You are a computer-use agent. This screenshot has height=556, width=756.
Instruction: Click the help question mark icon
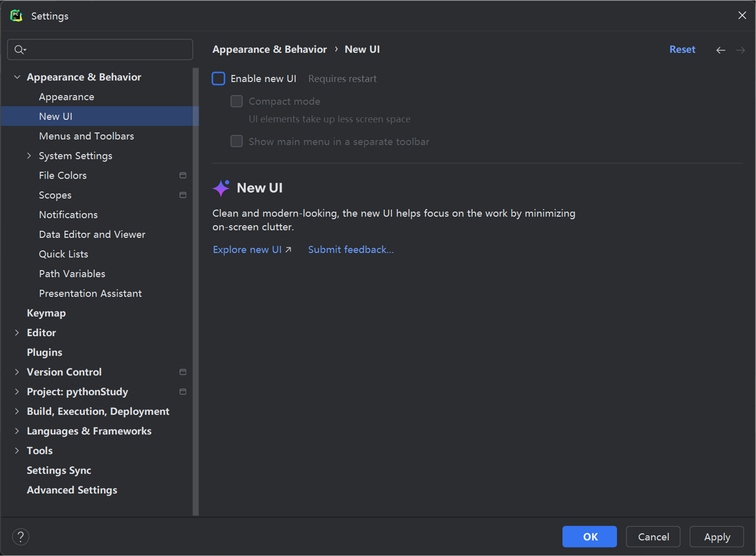tap(21, 537)
